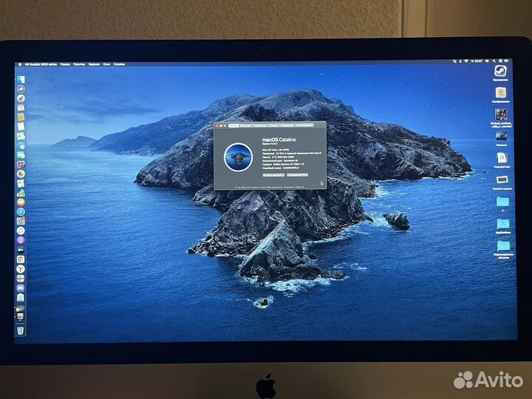
Task: Open Launchpad rocket icon in Dock
Action: 21,98
